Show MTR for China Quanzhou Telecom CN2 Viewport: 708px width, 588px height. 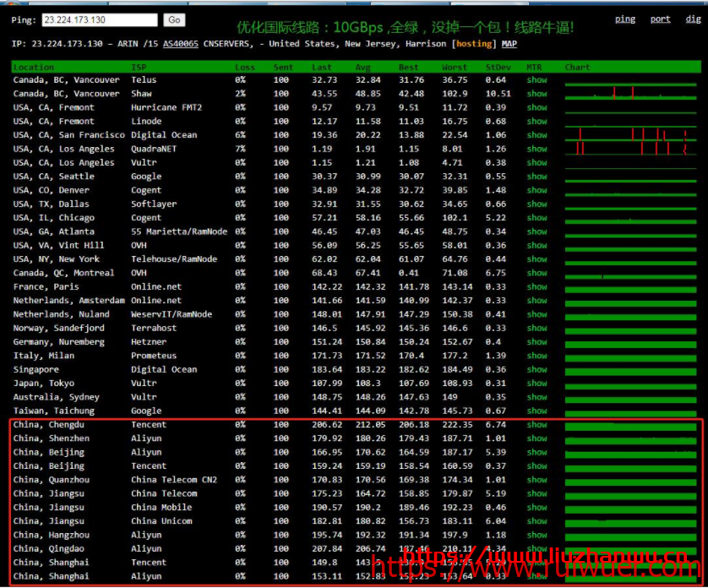point(536,480)
